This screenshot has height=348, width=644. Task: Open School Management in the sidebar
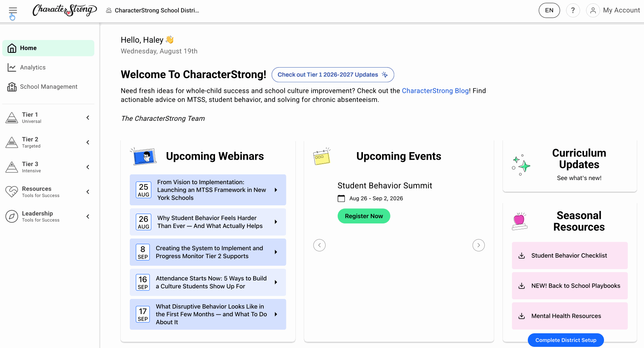tap(48, 87)
